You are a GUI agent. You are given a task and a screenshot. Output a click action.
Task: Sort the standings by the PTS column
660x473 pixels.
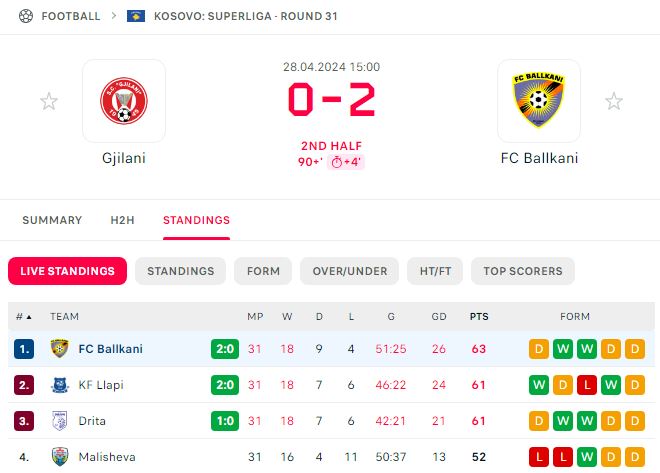pos(479,316)
